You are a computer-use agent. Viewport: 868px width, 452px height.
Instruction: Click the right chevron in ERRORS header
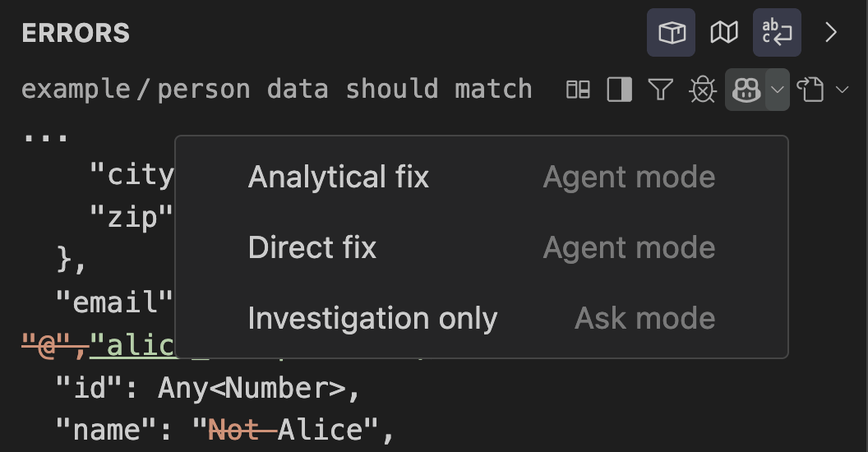point(831,33)
